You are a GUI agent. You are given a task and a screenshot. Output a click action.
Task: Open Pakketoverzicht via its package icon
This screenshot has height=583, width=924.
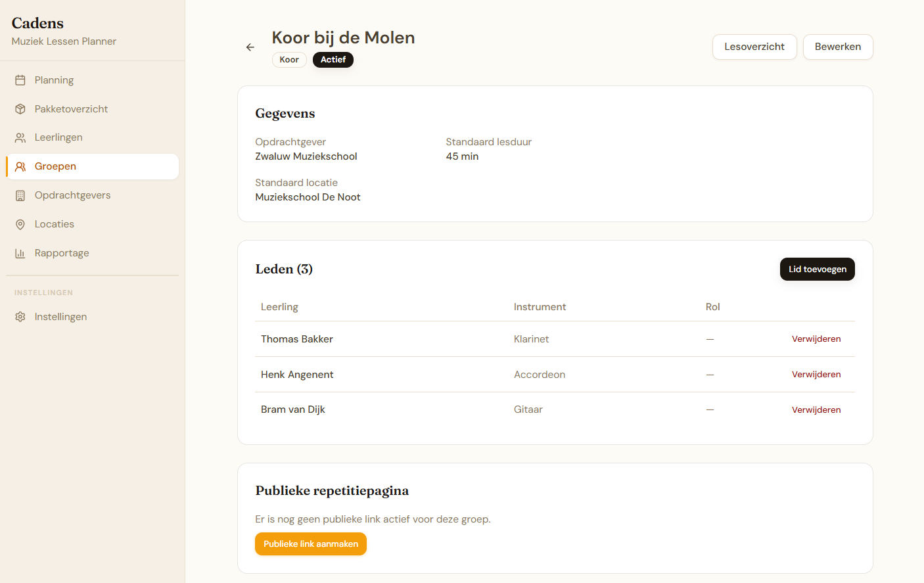pyautogui.click(x=20, y=108)
